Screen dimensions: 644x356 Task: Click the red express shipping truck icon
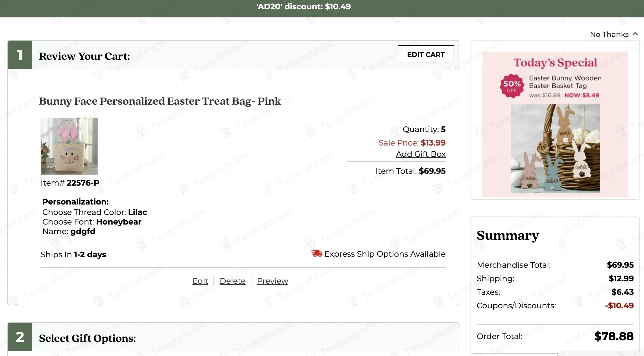click(x=317, y=254)
